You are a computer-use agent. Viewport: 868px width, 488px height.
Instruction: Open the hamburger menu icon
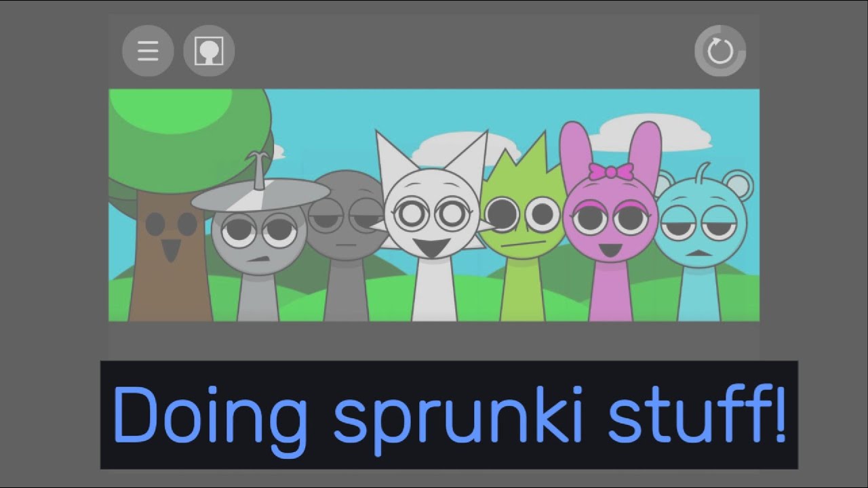pos(148,51)
